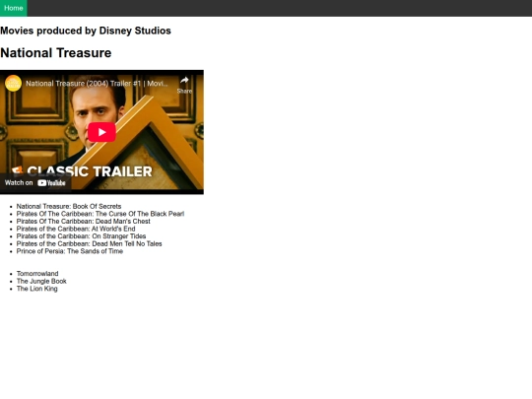Select 'National Treasure: Book Of Secrets' list item
532x399 pixels.
69,206
